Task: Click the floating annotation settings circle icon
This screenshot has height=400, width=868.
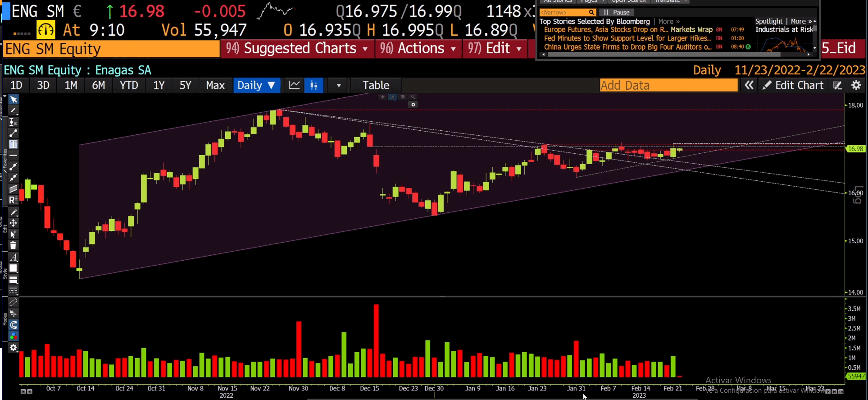Action: 413,105
